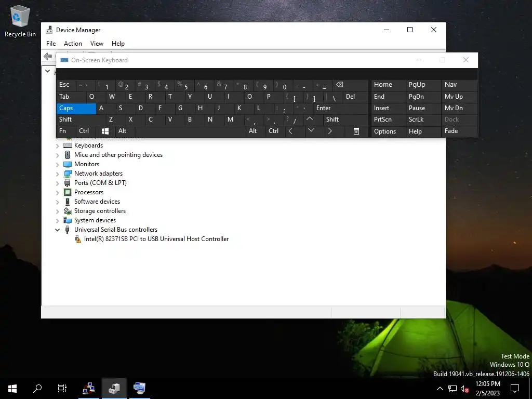Select Intel(R) 82371SB PCI to USB controller
The image size is (532, 399).
click(x=156, y=239)
